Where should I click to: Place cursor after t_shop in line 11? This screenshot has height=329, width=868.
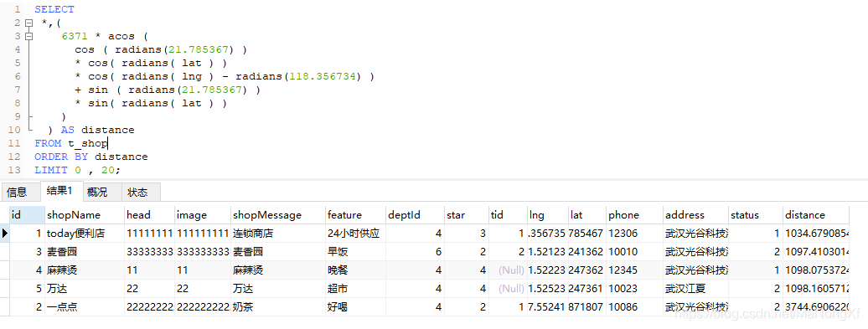click(108, 143)
